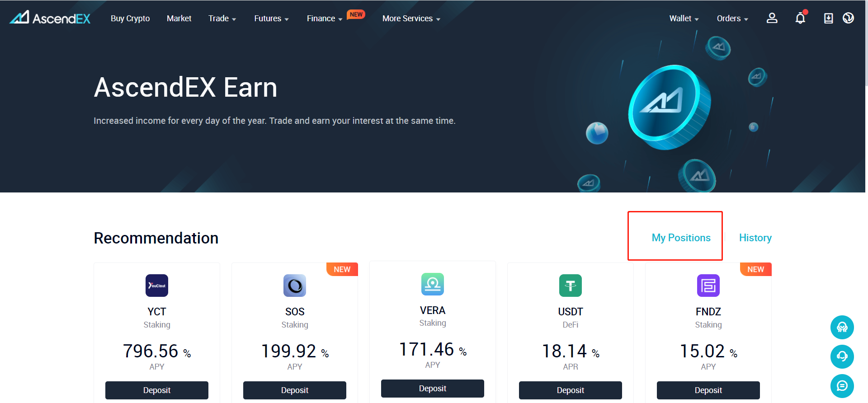
Task: Open the notifications bell icon
Action: pos(800,18)
